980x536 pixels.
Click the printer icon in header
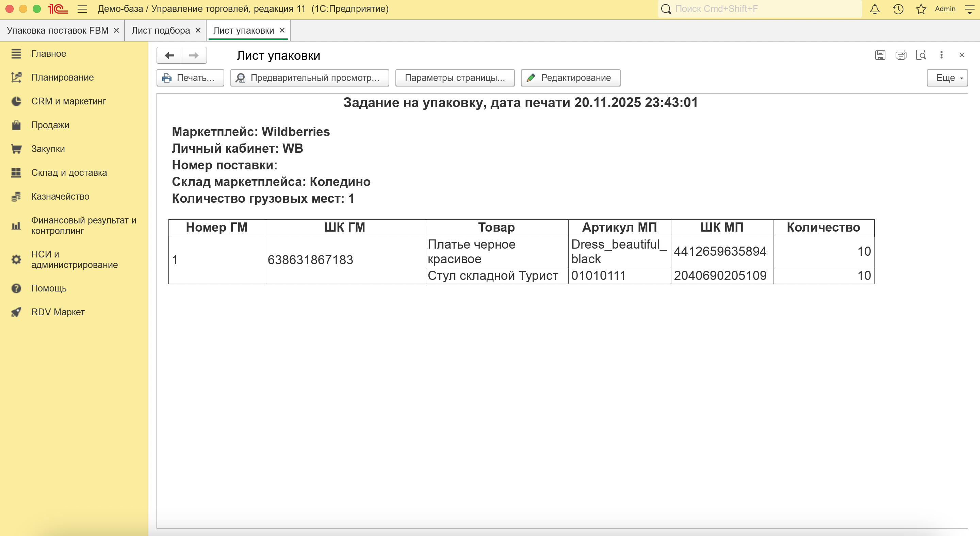click(x=900, y=55)
